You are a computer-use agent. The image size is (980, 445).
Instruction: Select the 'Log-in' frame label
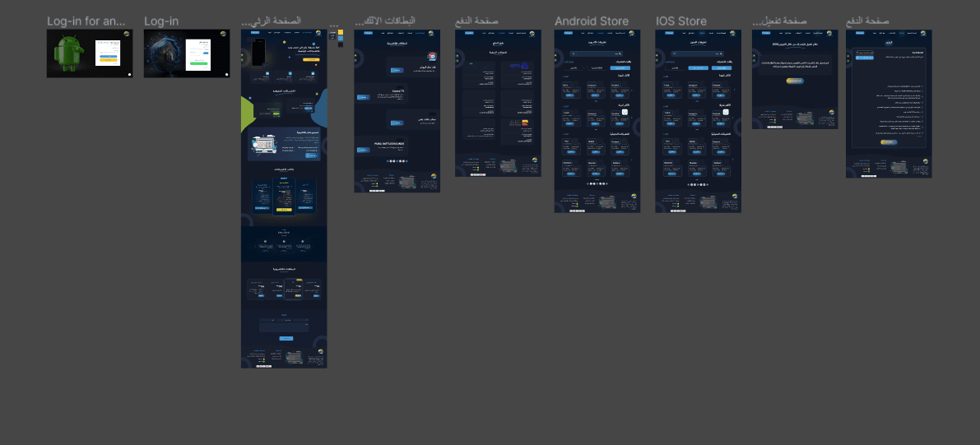pyautogui.click(x=161, y=21)
